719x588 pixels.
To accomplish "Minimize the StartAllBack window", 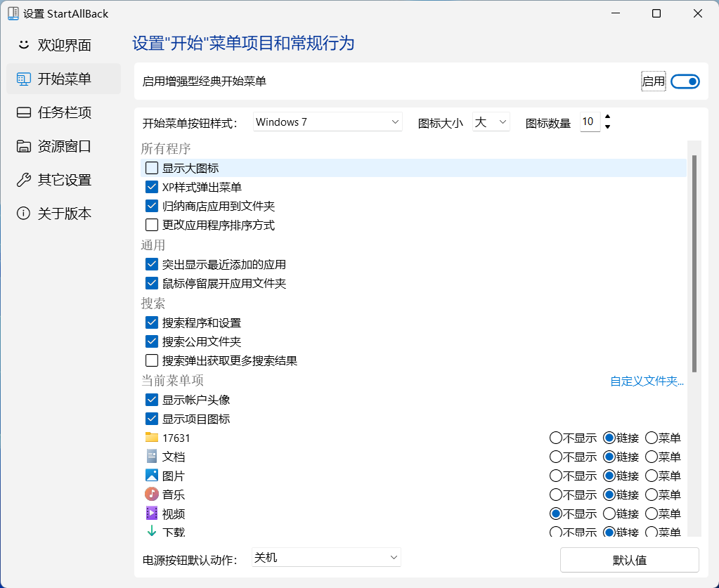I will coord(616,13).
